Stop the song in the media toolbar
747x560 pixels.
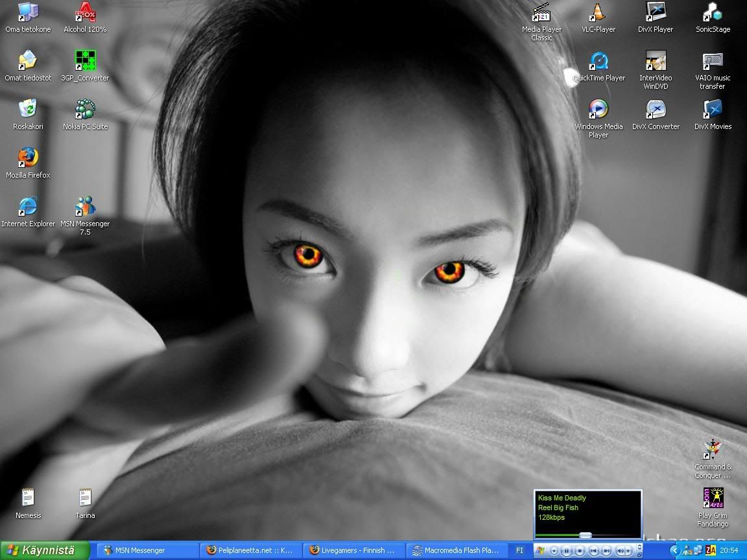pos(580,551)
